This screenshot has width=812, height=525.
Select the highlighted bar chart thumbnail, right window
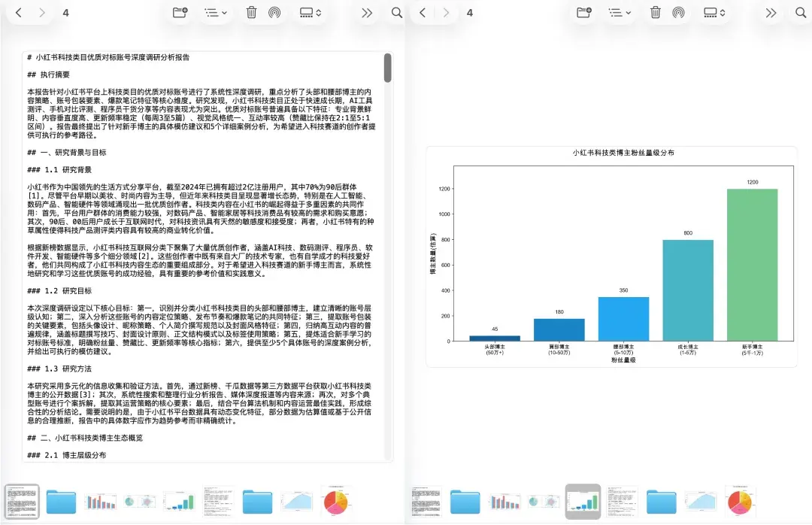[583, 502]
